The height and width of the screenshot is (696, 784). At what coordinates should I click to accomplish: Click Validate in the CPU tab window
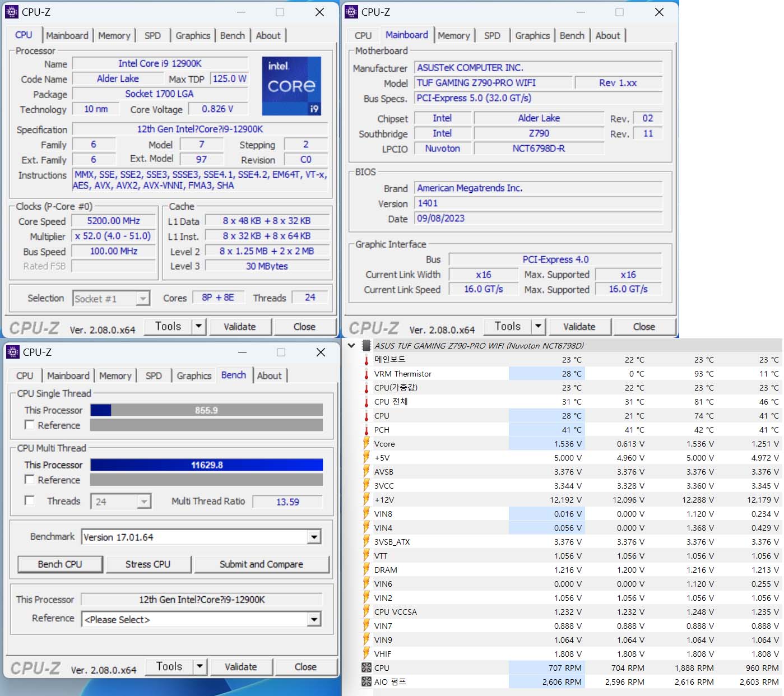click(240, 327)
